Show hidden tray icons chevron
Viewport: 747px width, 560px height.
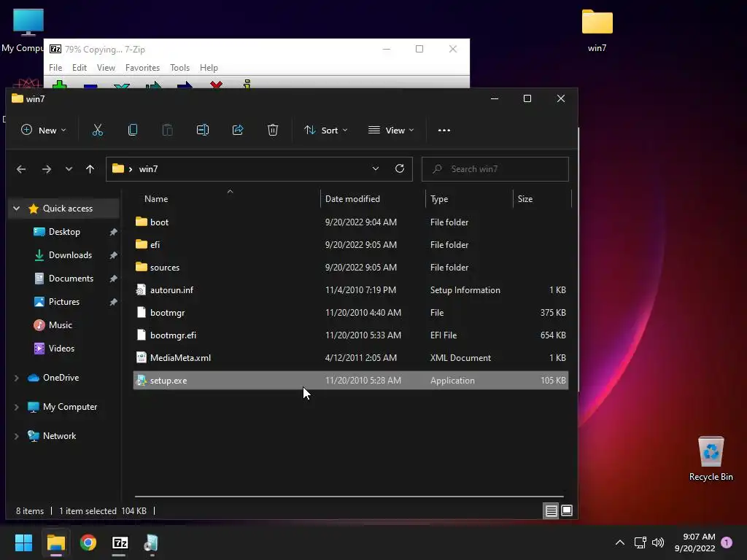click(x=620, y=542)
